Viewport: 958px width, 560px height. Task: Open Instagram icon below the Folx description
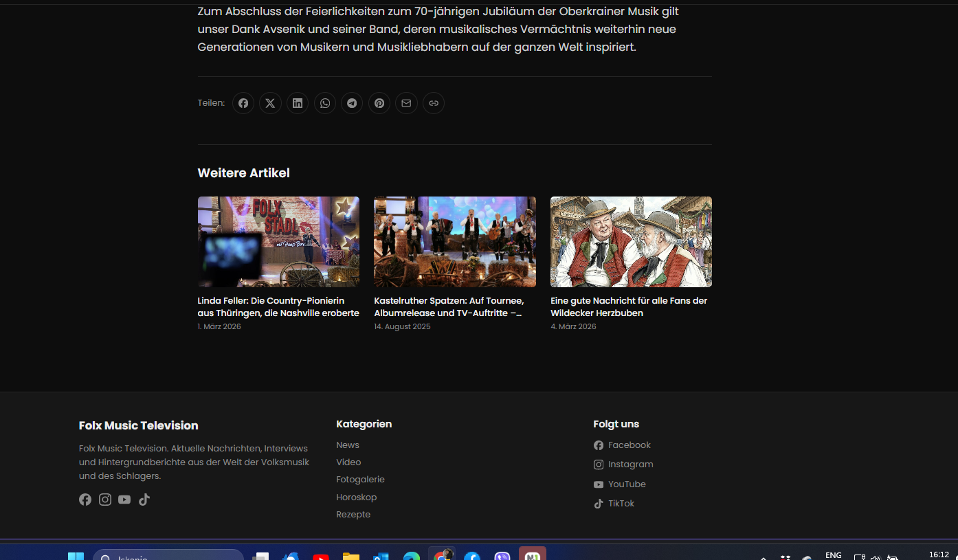pos(105,500)
